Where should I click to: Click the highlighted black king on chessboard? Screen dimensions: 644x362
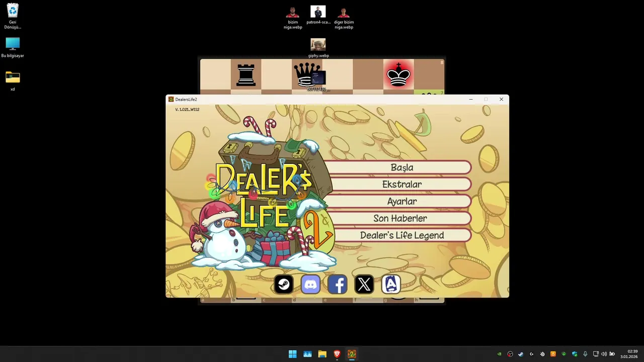pyautogui.click(x=398, y=75)
